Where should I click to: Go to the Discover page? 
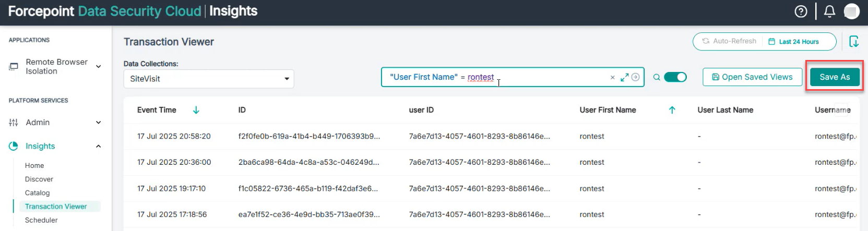pyautogui.click(x=39, y=179)
